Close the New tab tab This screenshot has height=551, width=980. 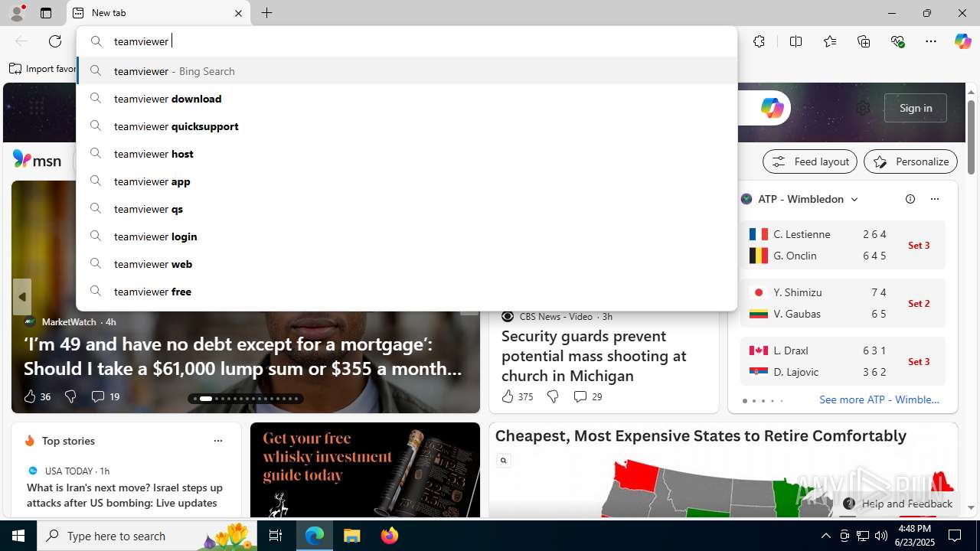point(238,13)
